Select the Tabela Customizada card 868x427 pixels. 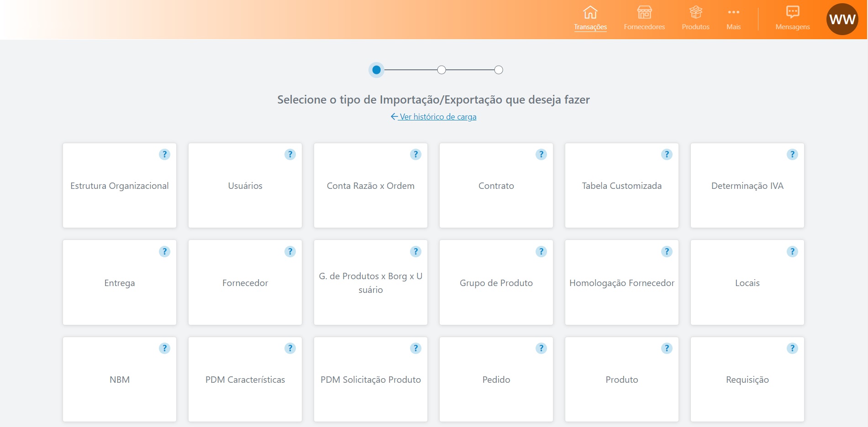point(622,186)
